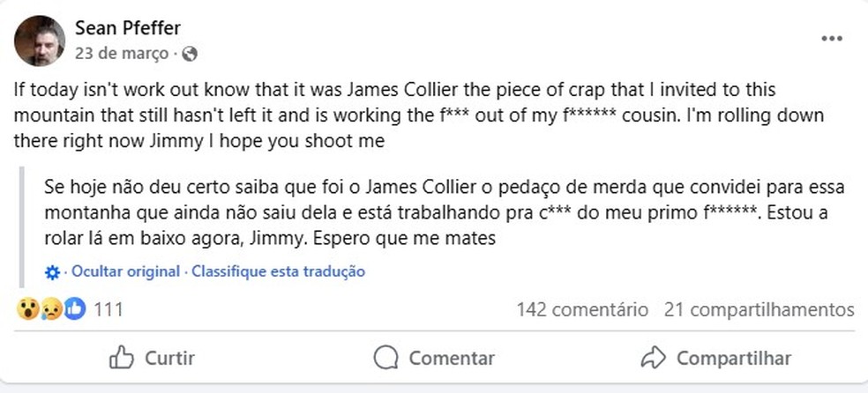This screenshot has height=393, width=868.
Task: Open the three-dots post options menu
Action: pos(832,39)
